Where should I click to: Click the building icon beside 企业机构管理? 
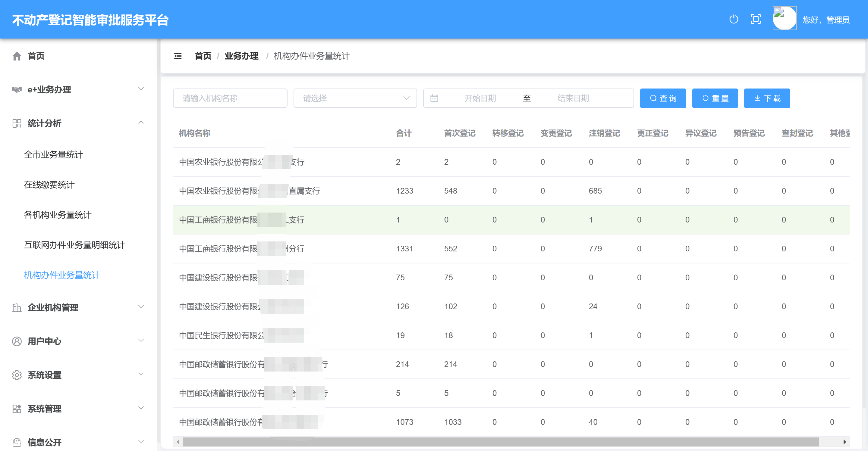[x=17, y=308]
